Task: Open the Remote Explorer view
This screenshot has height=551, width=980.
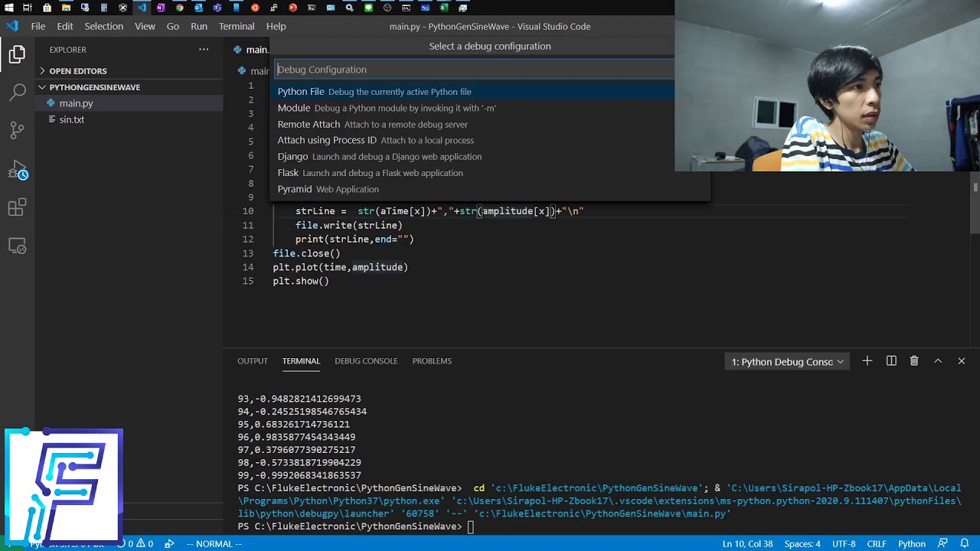Action: 17,246
